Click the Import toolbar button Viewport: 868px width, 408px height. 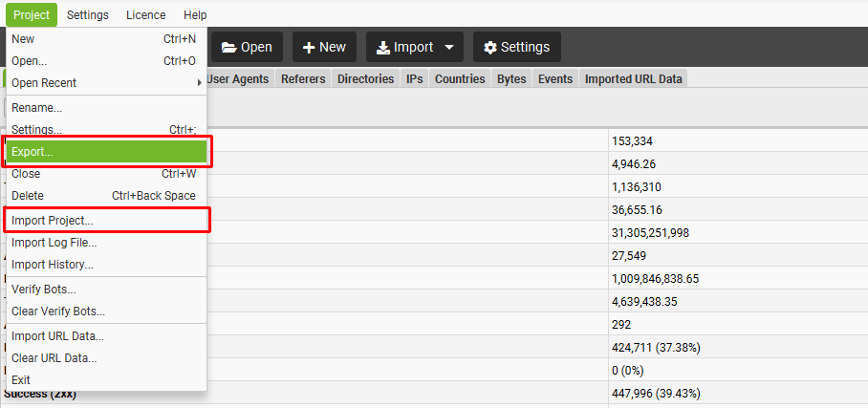click(415, 47)
